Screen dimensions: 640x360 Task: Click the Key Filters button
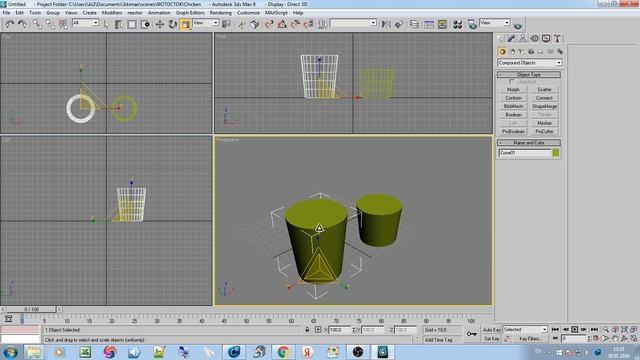pos(530,339)
